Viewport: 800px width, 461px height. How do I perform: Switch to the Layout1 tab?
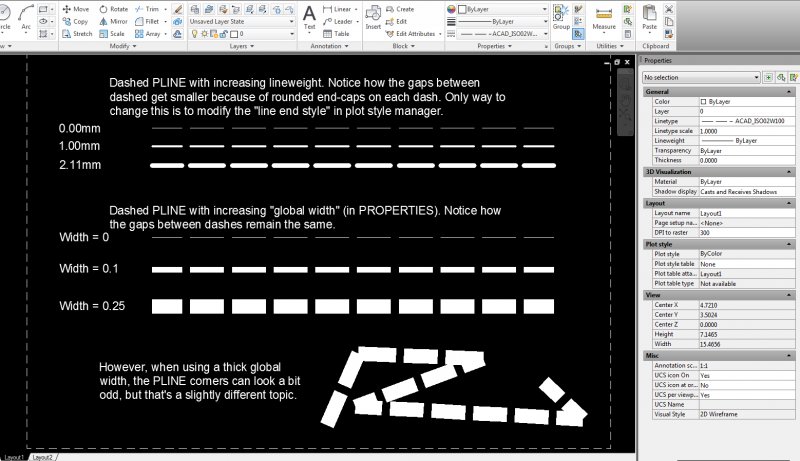point(13,457)
